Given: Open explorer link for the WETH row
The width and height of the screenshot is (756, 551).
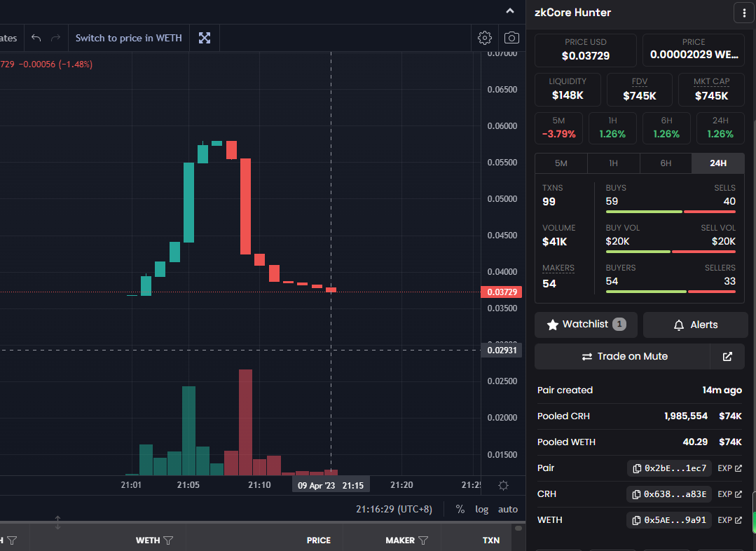Looking at the screenshot, I should click(x=729, y=520).
